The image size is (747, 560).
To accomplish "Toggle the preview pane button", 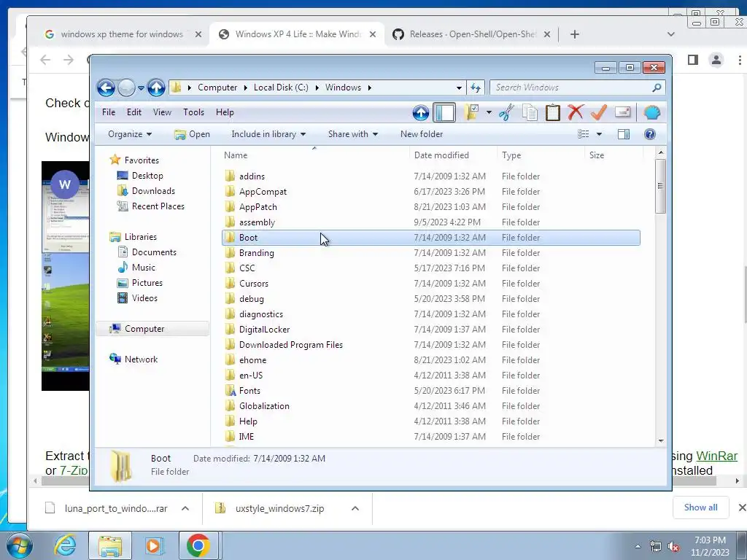I will point(624,134).
